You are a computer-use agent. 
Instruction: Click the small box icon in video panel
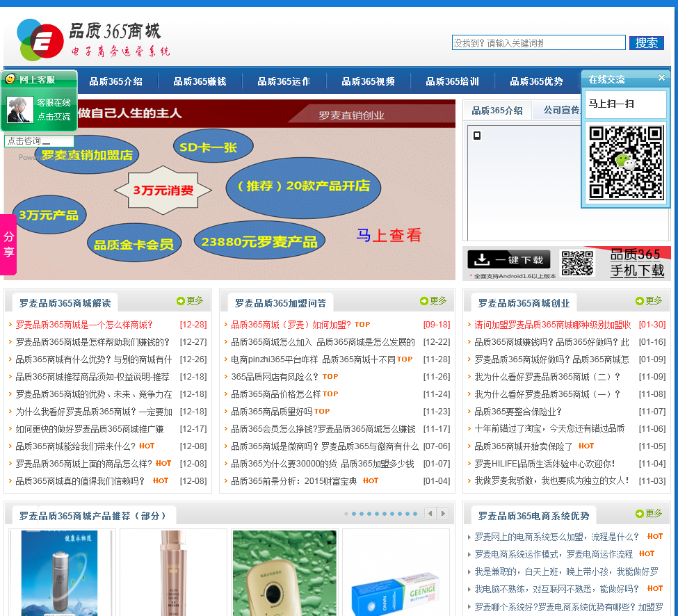click(477, 136)
